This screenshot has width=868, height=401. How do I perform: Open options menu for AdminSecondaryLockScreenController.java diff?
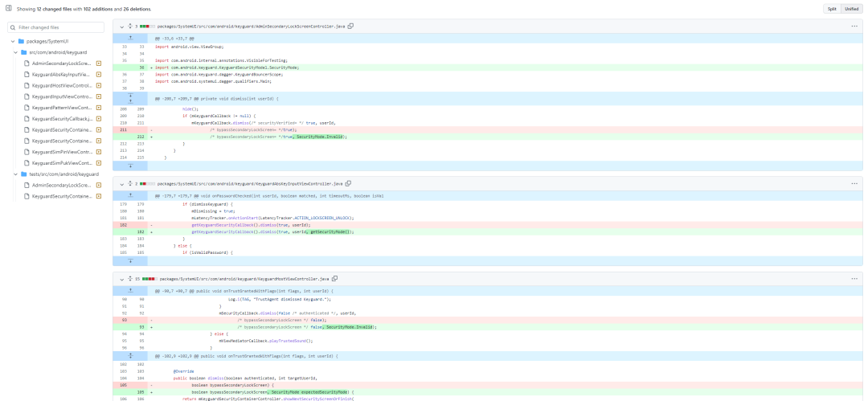[854, 27]
